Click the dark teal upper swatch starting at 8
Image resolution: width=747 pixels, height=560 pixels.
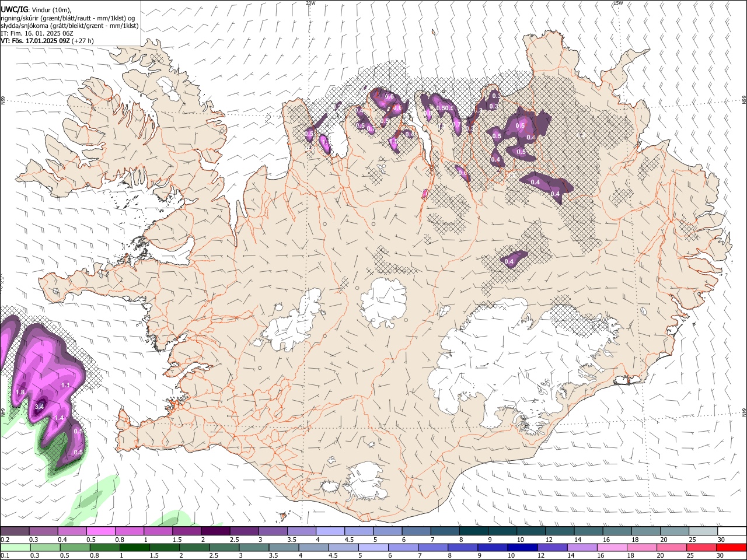(474, 531)
